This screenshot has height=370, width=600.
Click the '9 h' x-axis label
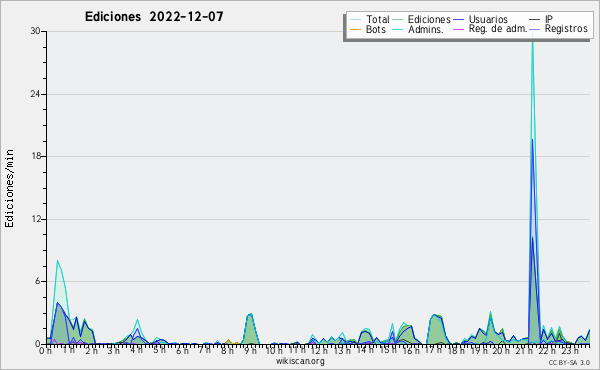click(250, 350)
